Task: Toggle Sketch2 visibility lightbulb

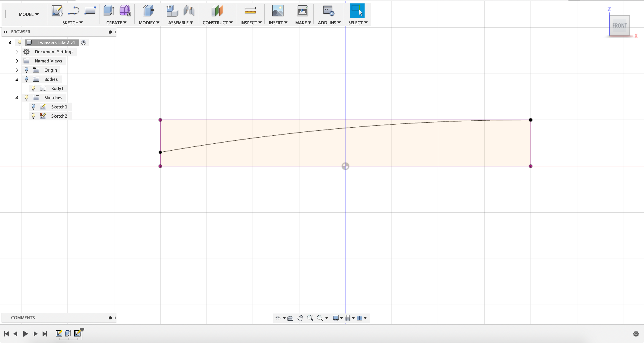Action: click(33, 116)
